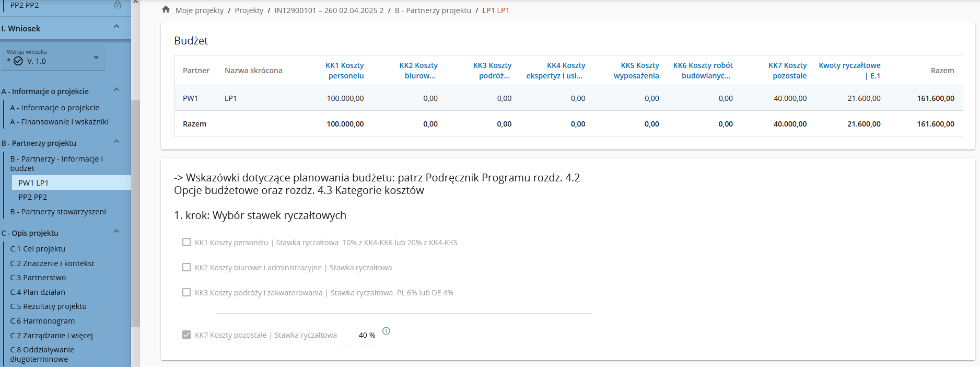Tick KK2 Koszty biurowe i administracyjne checkbox
The height and width of the screenshot is (367, 980).
(x=186, y=267)
